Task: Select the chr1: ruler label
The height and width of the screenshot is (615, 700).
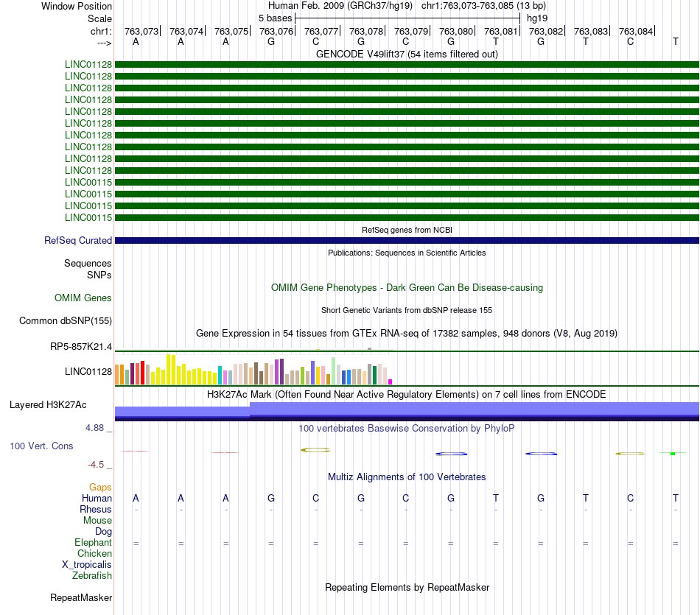Action: click(x=101, y=31)
